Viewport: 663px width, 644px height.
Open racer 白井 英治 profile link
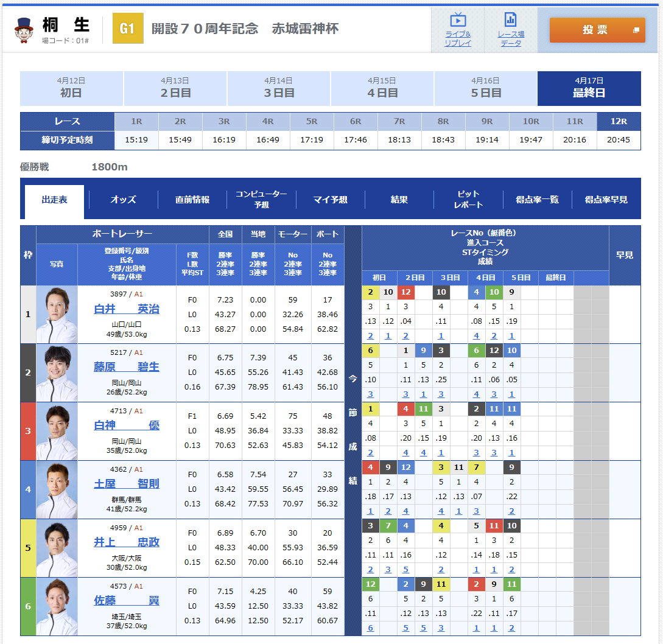127,309
